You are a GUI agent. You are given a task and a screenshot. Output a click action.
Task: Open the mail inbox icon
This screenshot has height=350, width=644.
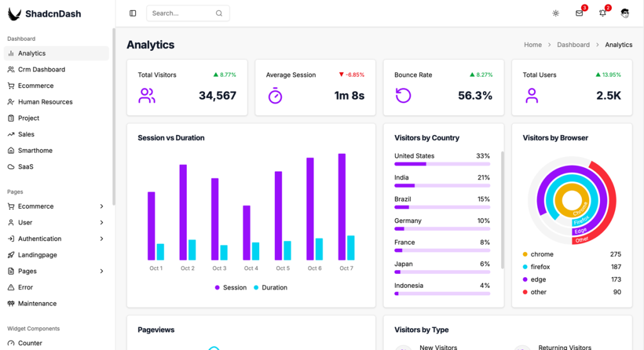click(x=579, y=13)
